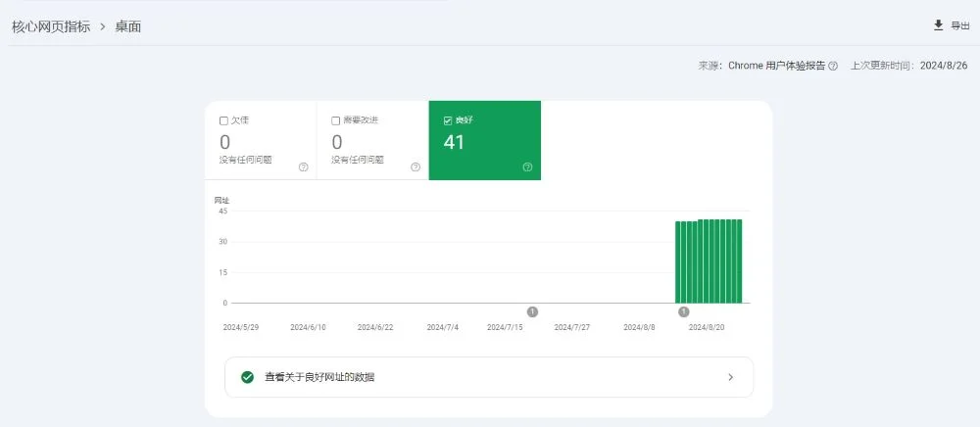Click the download icon beside 导出
Viewport: 980px width, 427px height.
tap(938, 25)
